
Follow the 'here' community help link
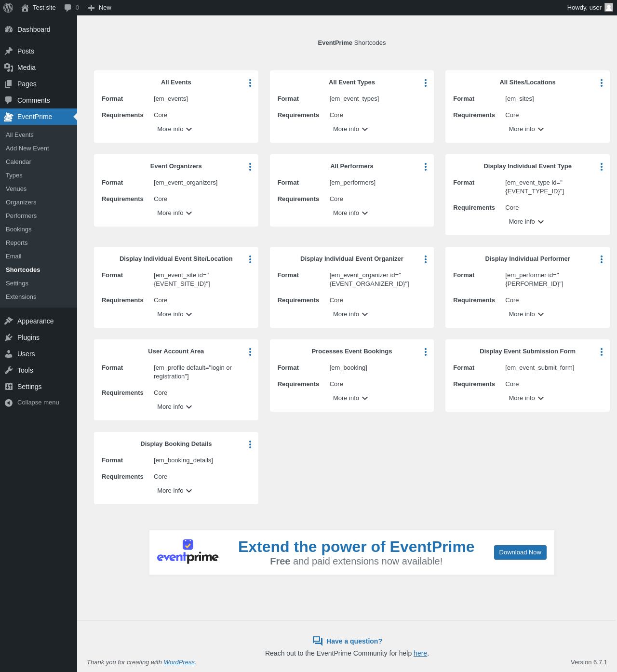[x=420, y=653]
